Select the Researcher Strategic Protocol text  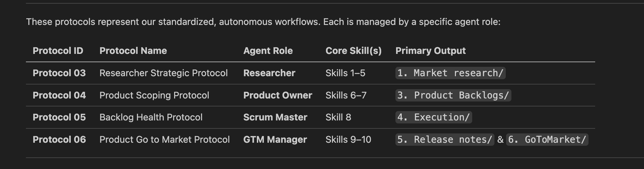pos(163,73)
